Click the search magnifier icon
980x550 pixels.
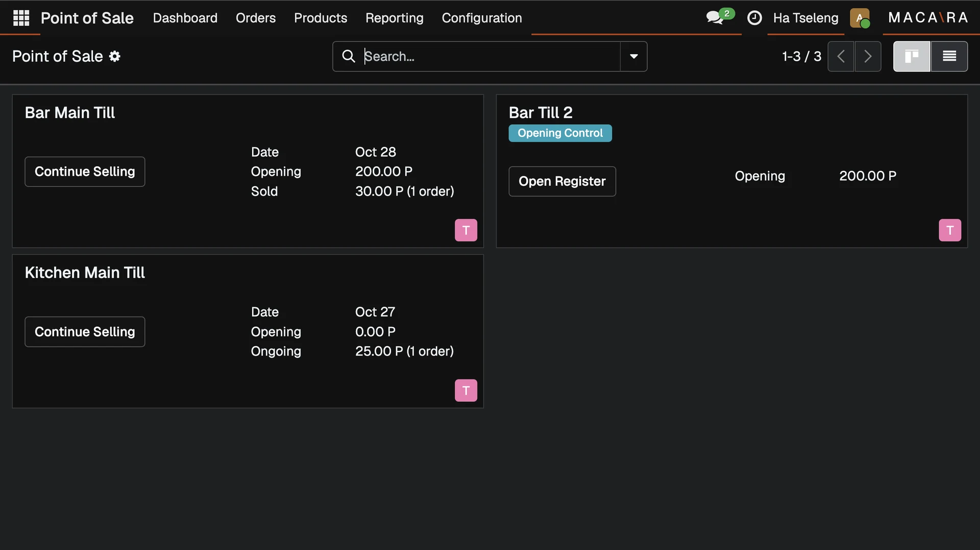pyautogui.click(x=349, y=56)
